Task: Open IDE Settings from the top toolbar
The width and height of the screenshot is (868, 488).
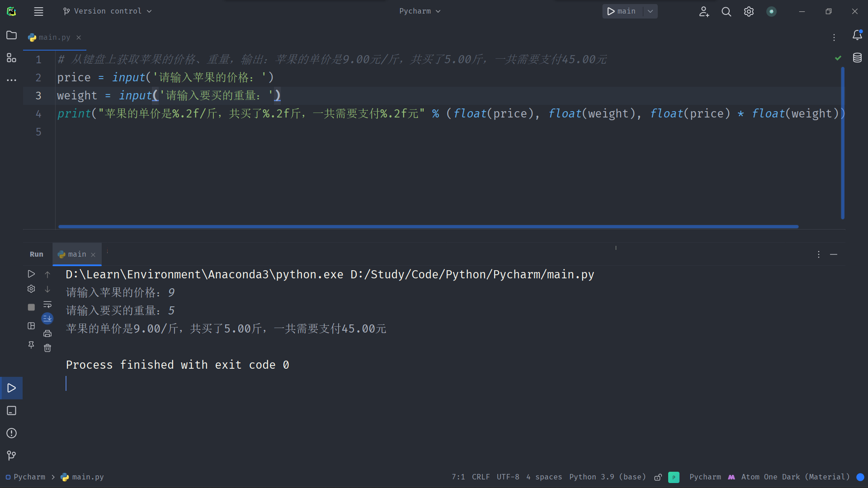Action: click(749, 11)
